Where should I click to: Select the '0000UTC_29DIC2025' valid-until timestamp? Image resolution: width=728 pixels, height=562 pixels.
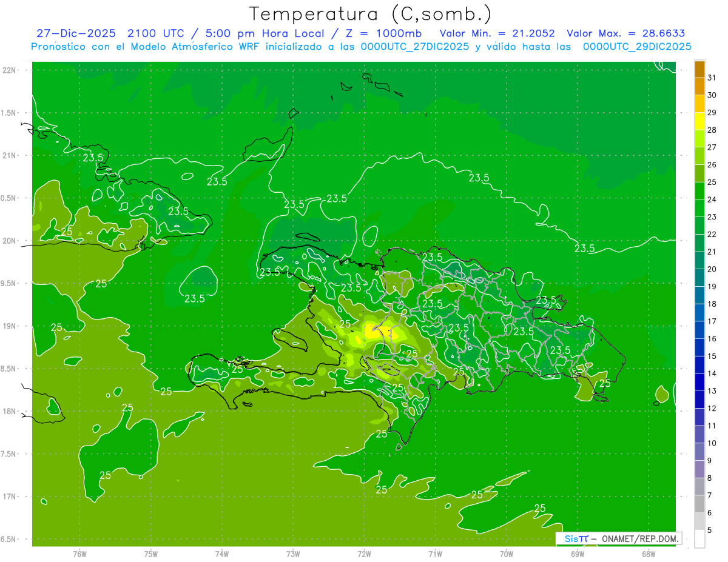point(637,47)
